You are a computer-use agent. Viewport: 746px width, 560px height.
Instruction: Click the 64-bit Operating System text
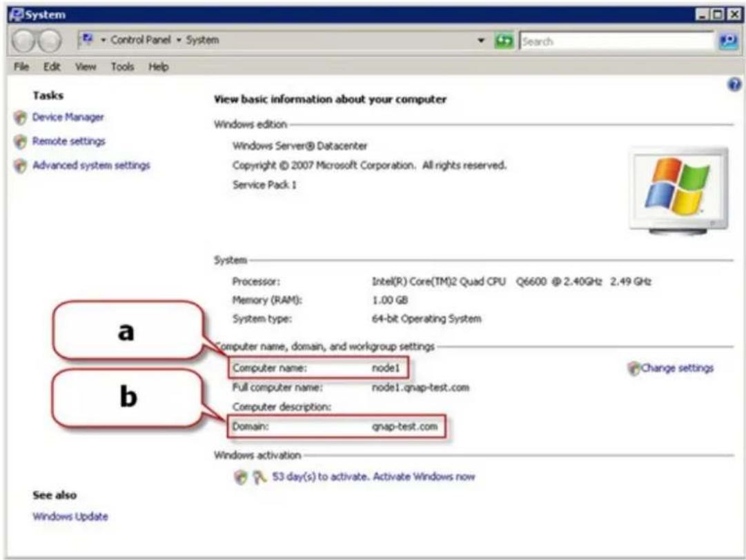(426, 319)
